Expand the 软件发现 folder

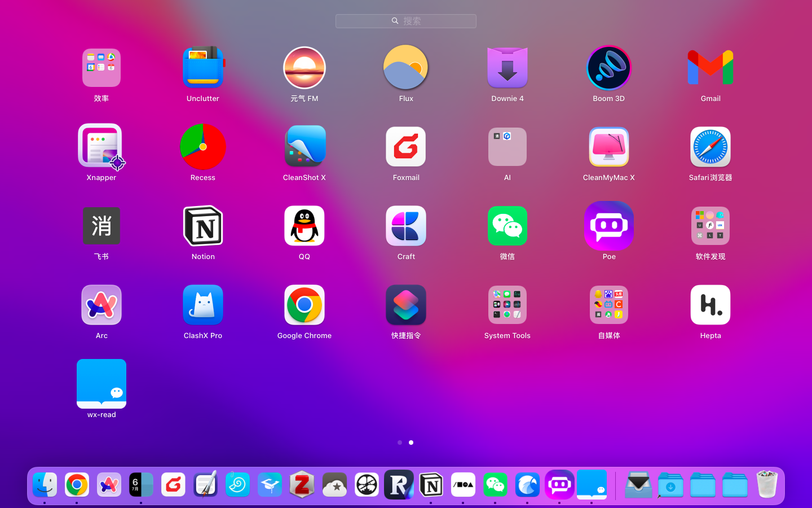pos(710,226)
